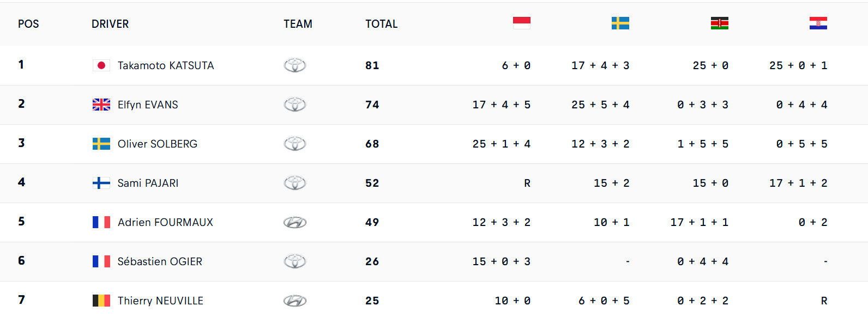Click Finland flag beside Sami Pajari
Viewport: 868px width, 318px height.
(x=101, y=183)
